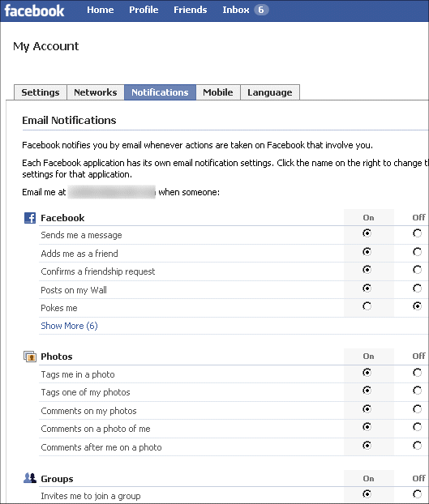Click the Comments on a photo of me label
Image resolution: width=429 pixels, height=504 pixels.
[x=96, y=429]
